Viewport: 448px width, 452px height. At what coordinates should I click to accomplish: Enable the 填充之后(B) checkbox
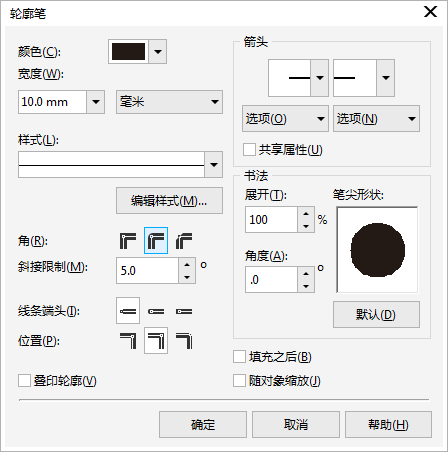[x=239, y=356]
